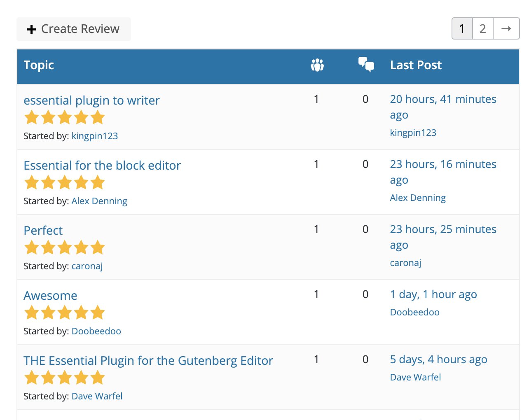
Task: Open 'THE Essential Plugin for the Gutenberg Editor'
Action: pyautogui.click(x=148, y=361)
